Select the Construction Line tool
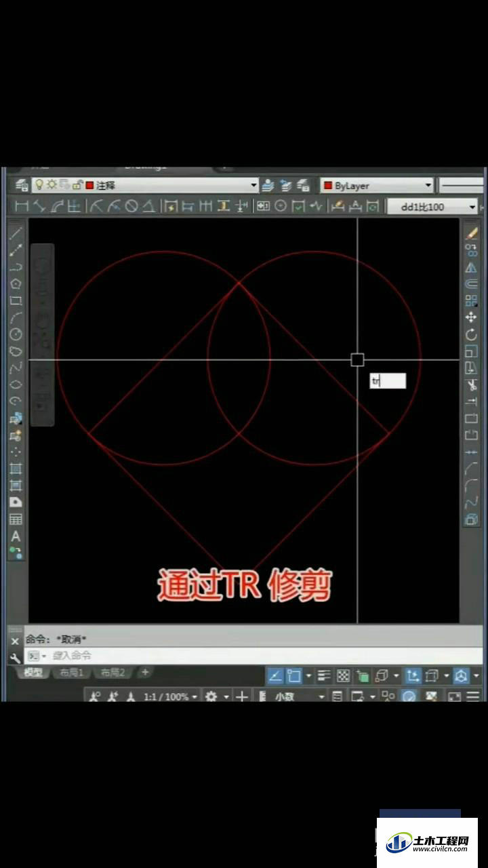 click(x=16, y=250)
